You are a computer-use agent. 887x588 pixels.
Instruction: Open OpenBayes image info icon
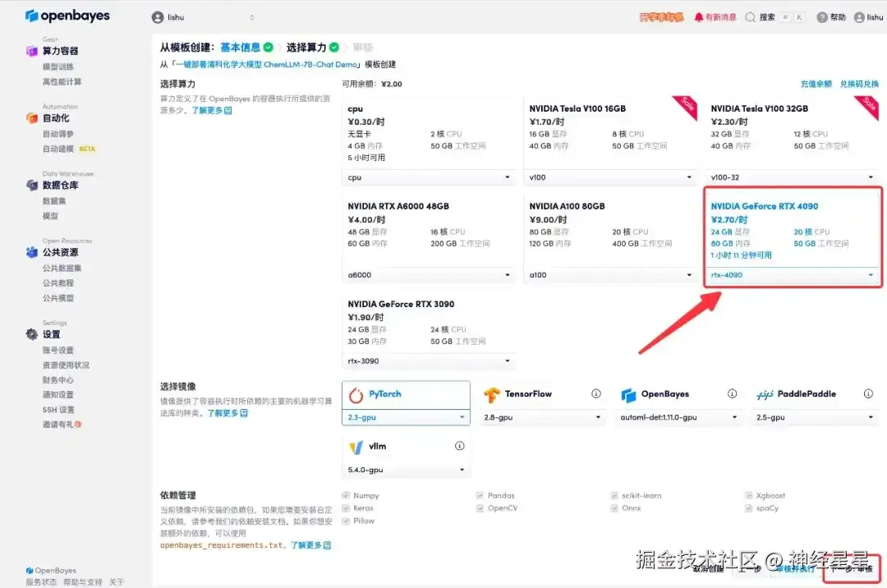point(732,393)
